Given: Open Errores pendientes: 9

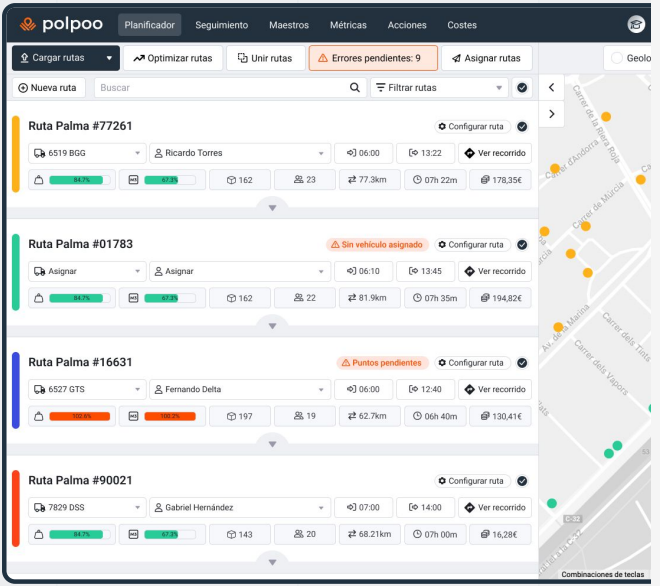Looking at the screenshot, I should tap(373, 58).
